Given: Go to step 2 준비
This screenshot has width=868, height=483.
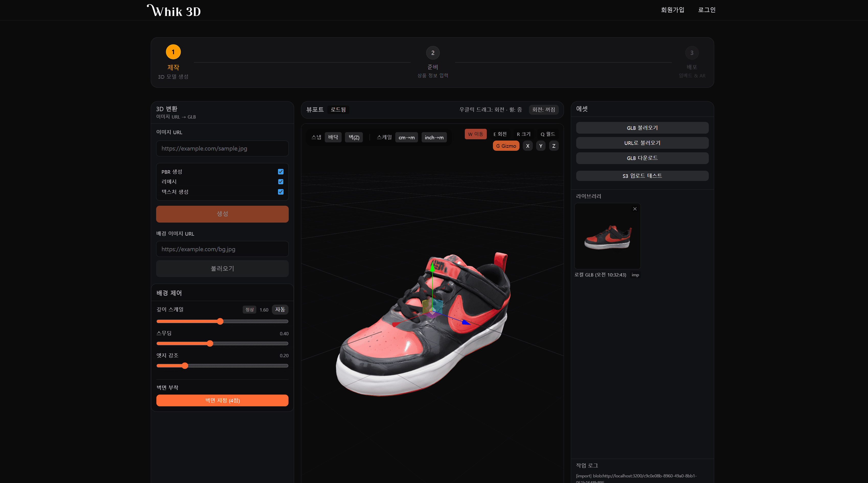Looking at the screenshot, I should coord(433,53).
